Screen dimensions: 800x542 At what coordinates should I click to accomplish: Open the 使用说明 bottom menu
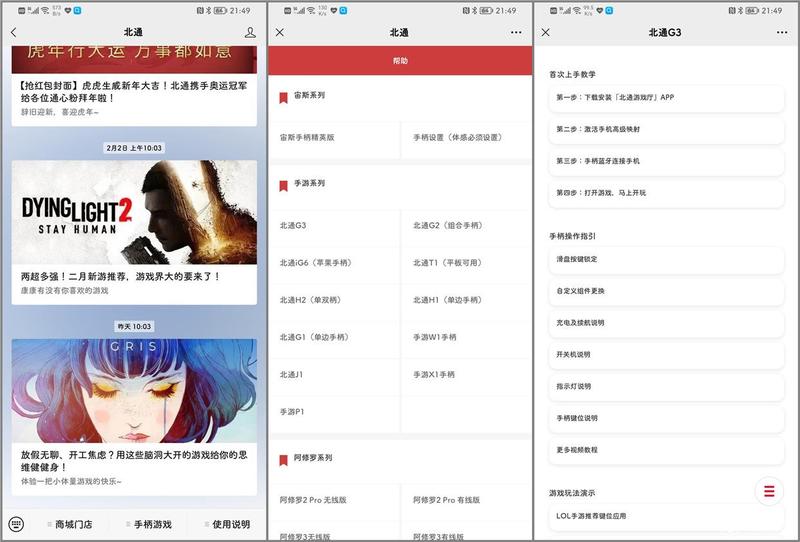[x=228, y=524]
